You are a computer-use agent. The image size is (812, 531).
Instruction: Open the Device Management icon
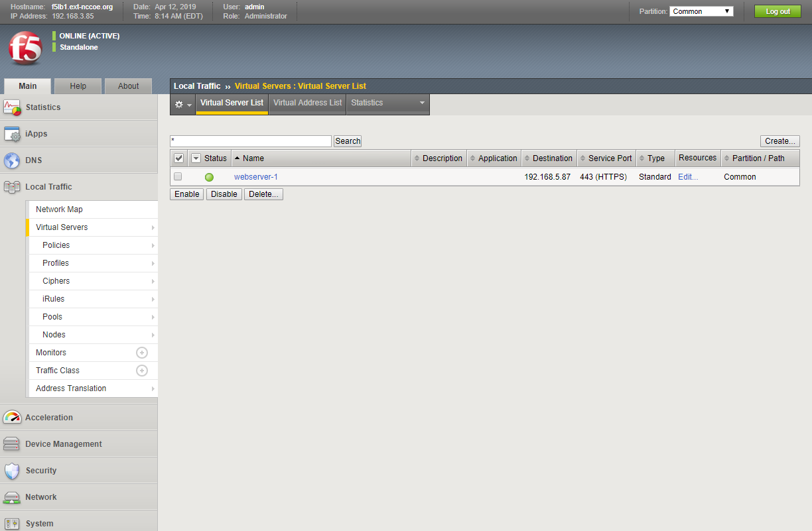click(13, 444)
